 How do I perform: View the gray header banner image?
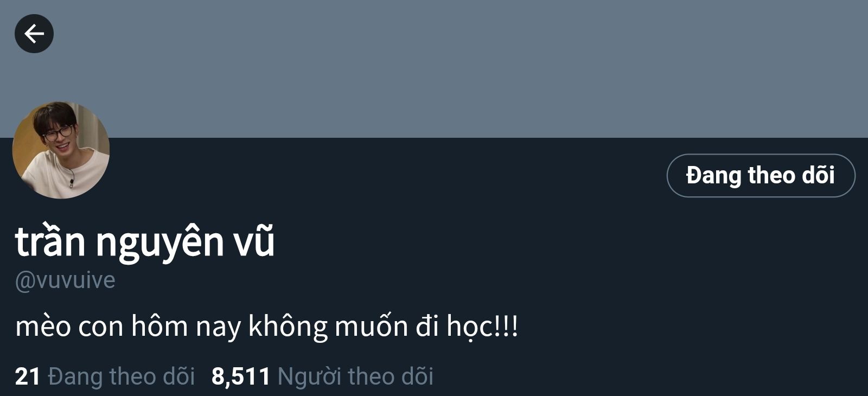point(434,69)
